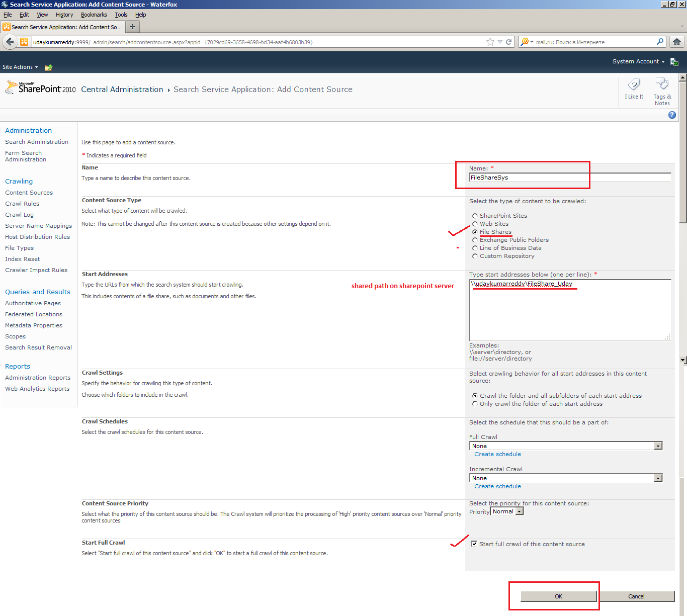Click the SharePoint 2010 logo
This screenshot has height=616, width=687.
coord(40,87)
